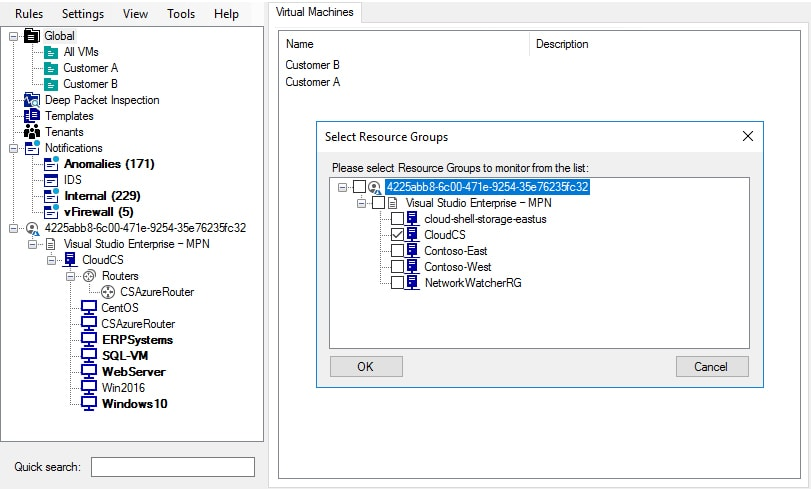
Task: Collapse the CloudCS node in the left tree
Action: coord(52,260)
